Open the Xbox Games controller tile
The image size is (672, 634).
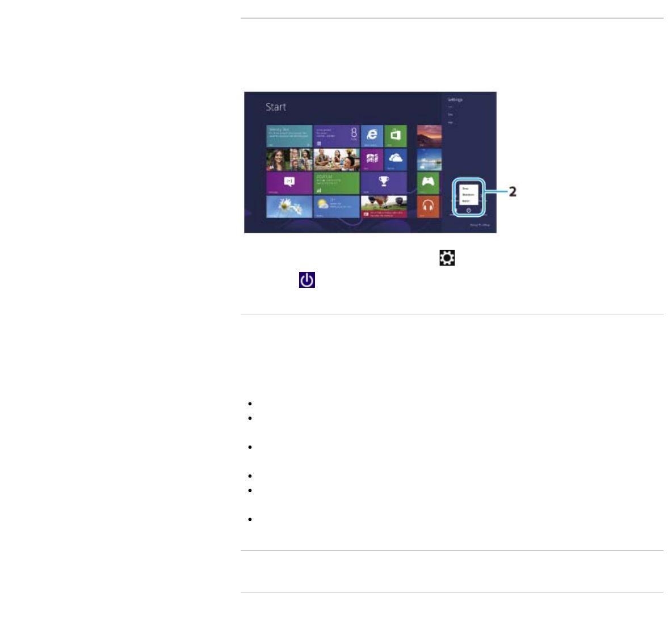428,183
